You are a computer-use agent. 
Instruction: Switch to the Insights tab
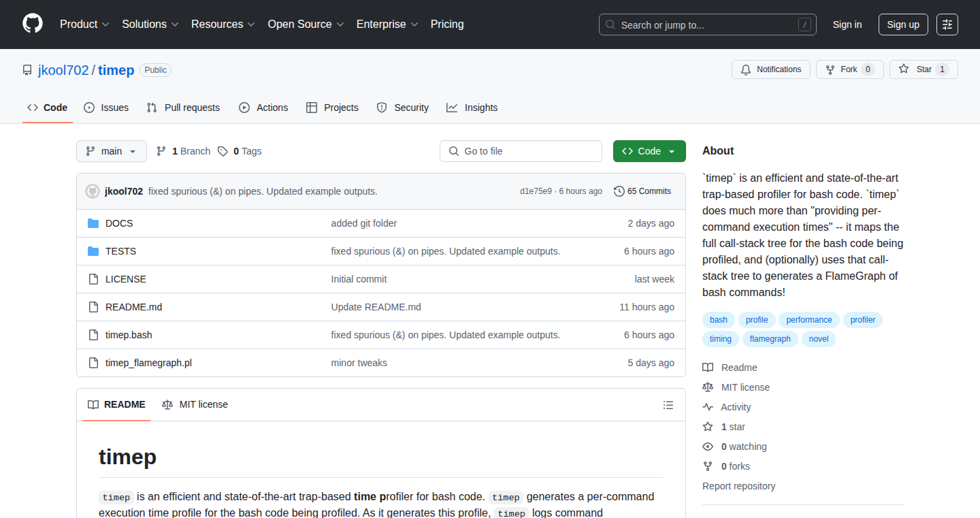coord(472,108)
